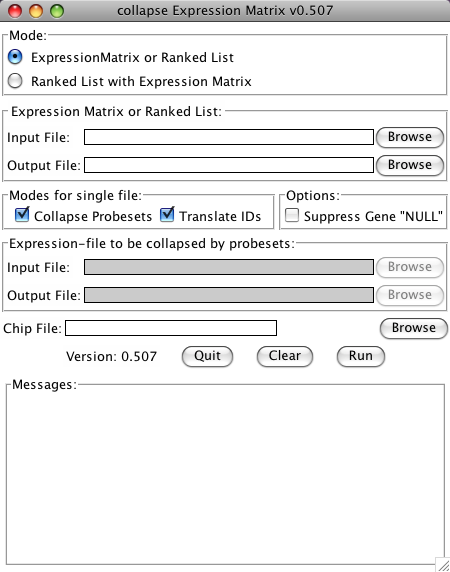Viewport: 450px width, 572px height.
Task: Browse for Expression Matrix input file
Action: pos(410,137)
